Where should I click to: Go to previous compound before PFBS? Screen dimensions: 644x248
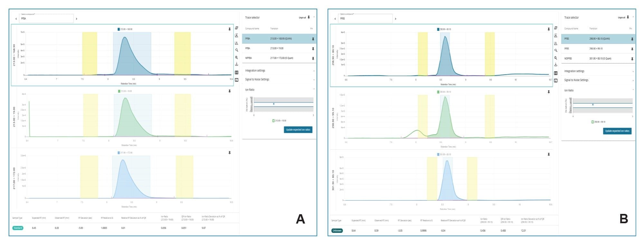[x=335, y=19]
